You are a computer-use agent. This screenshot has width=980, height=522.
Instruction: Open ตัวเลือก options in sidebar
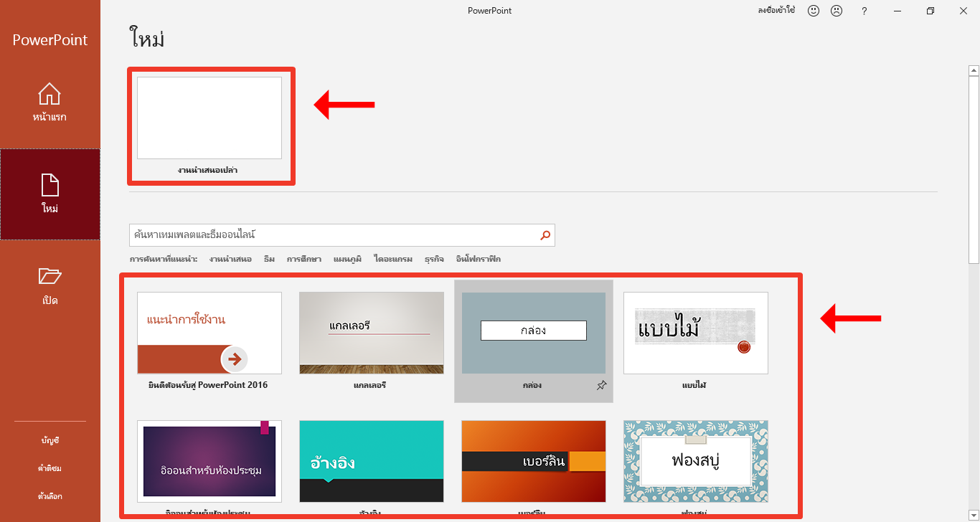[x=50, y=496]
